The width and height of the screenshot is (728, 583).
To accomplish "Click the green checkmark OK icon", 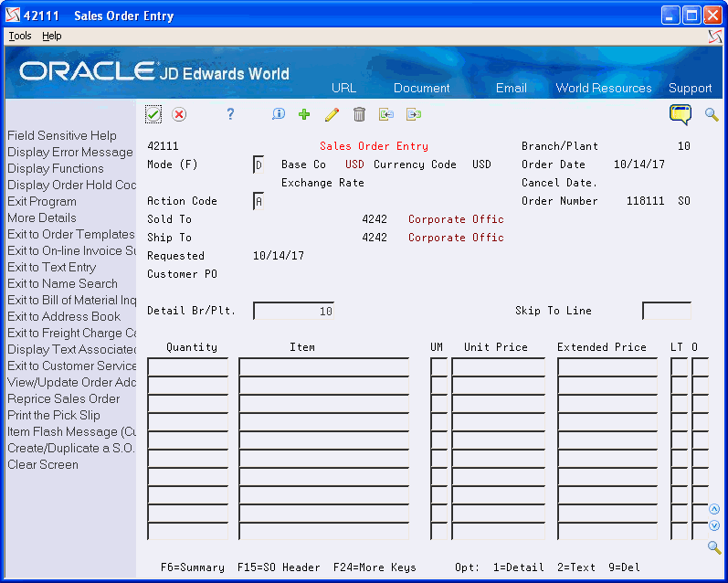I will tap(153, 114).
